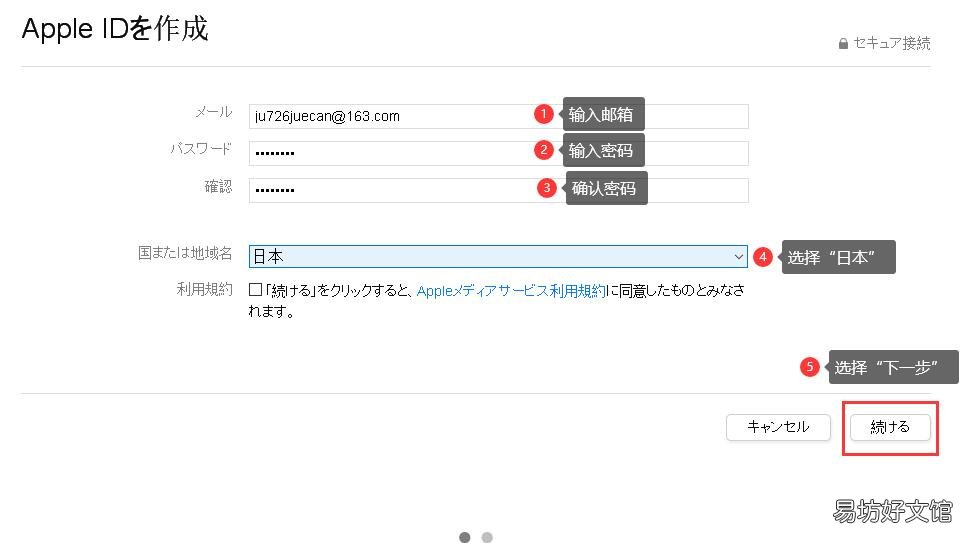Click the lock icon beside セキュア接続
Viewport: 980px width, 543px height.
(843, 43)
